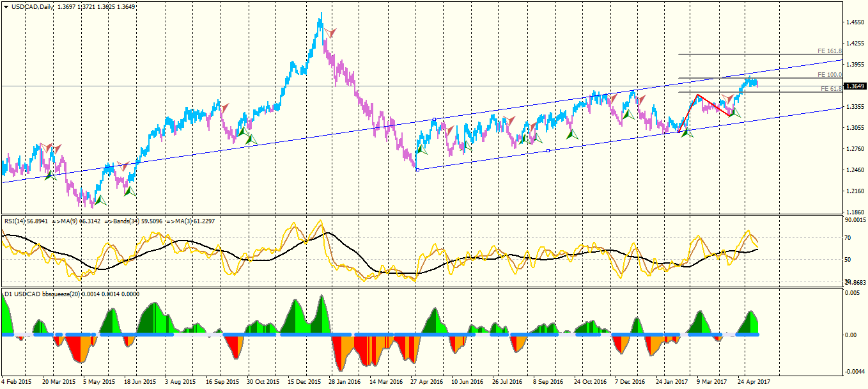Click the bbsqueeze -0.0044 scale label
Image resolution: width=868 pixels, height=389 pixels.
855,372
